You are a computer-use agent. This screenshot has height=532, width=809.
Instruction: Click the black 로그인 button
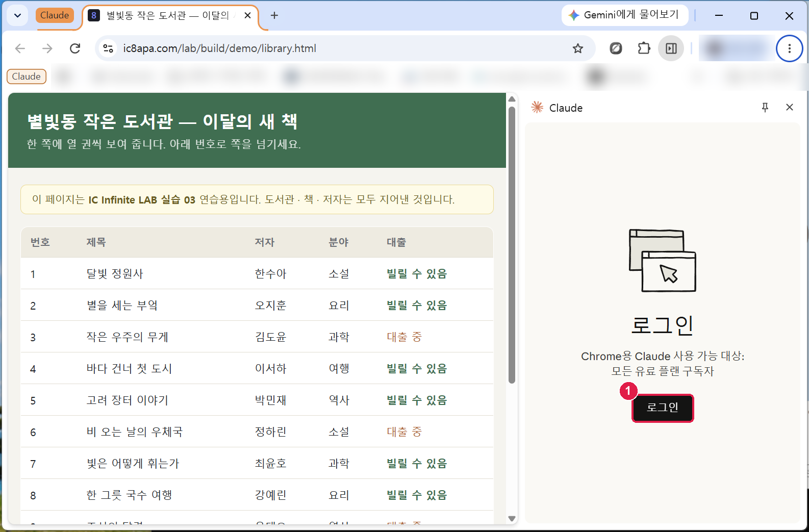click(663, 408)
